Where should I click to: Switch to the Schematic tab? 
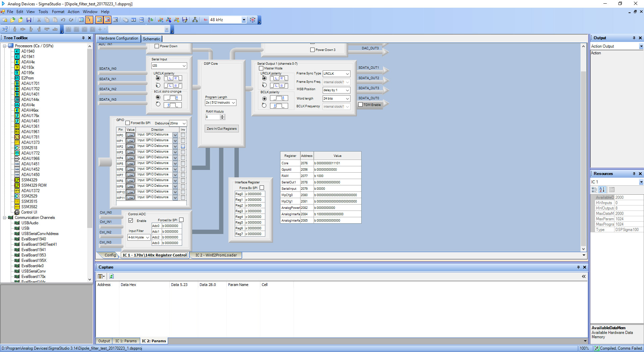(x=152, y=39)
